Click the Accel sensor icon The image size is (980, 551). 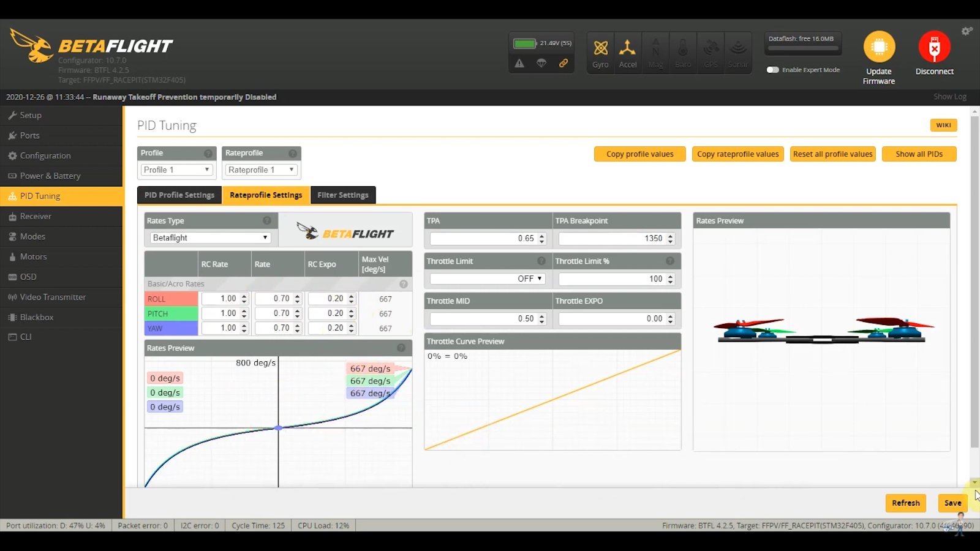(628, 53)
